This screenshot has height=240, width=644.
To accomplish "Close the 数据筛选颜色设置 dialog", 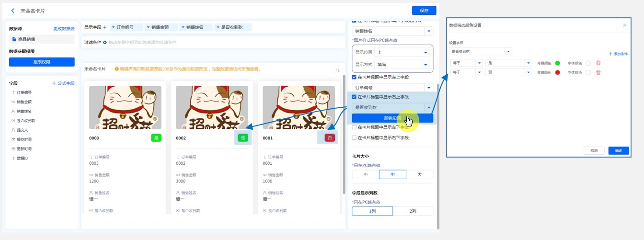I will point(624,25).
